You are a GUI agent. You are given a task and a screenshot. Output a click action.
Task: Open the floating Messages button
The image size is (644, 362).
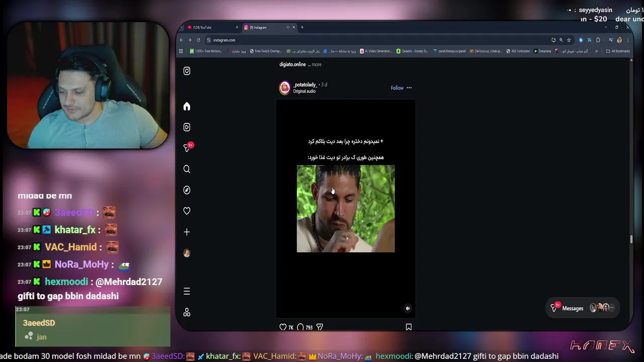583,308
